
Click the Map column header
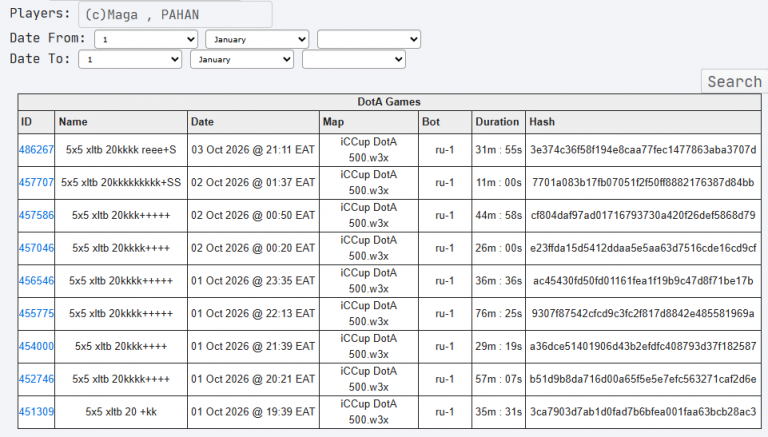pos(369,121)
